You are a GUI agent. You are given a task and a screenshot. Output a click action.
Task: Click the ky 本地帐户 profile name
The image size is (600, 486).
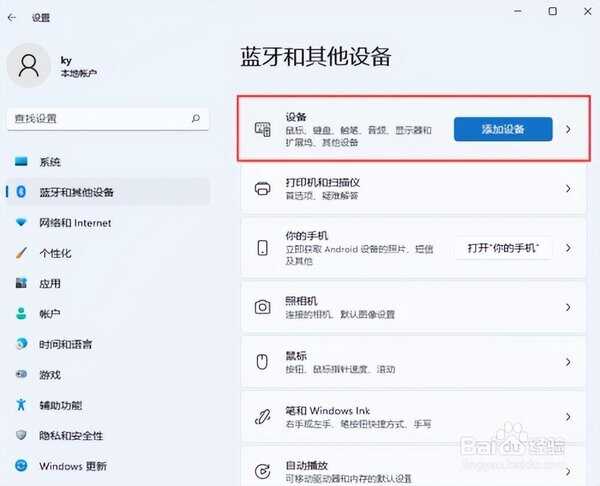[x=78, y=66]
